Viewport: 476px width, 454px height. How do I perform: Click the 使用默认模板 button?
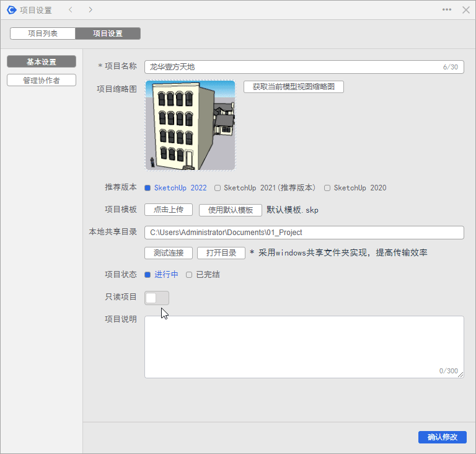click(231, 210)
